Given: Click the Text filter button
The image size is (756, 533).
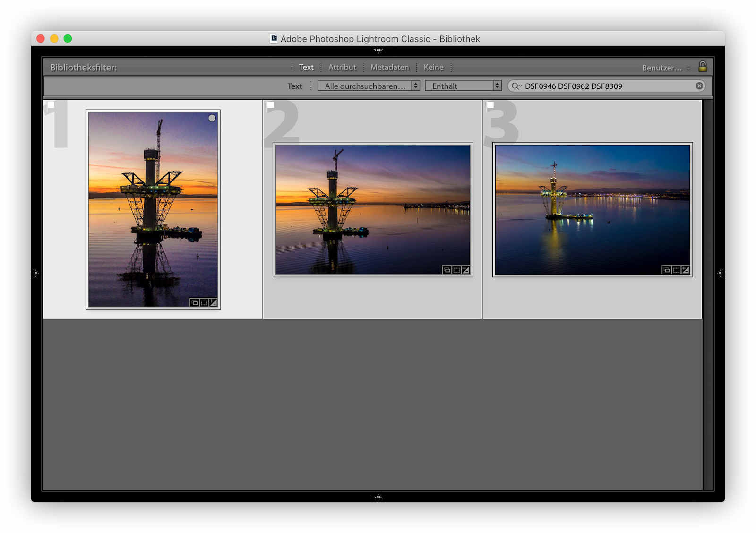Looking at the screenshot, I should [306, 67].
